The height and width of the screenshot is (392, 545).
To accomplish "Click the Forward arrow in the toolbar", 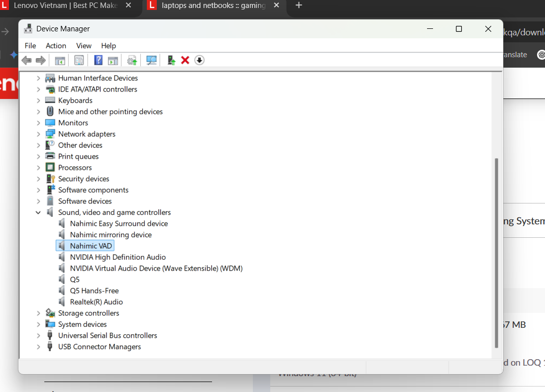I will coord(41,60).
